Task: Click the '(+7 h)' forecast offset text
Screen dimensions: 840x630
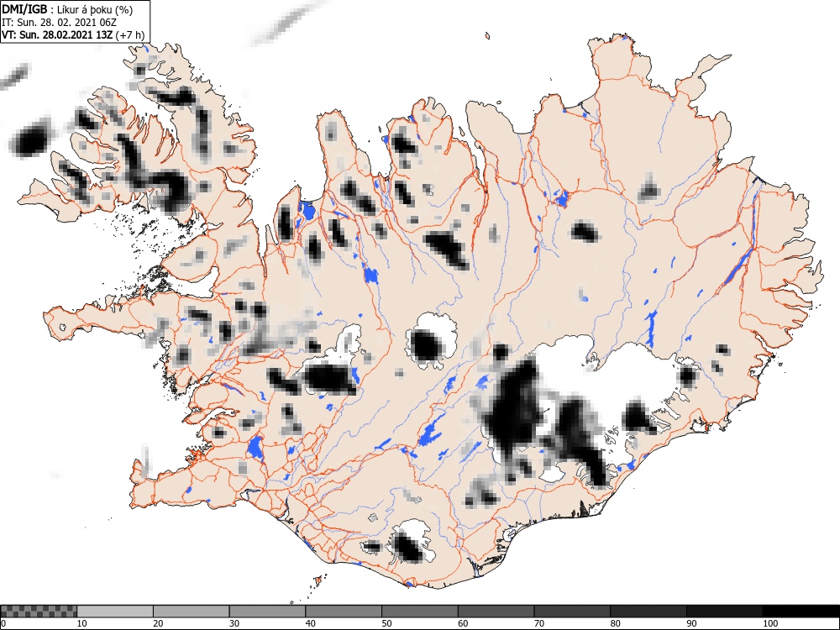Action: pos(130,35)
